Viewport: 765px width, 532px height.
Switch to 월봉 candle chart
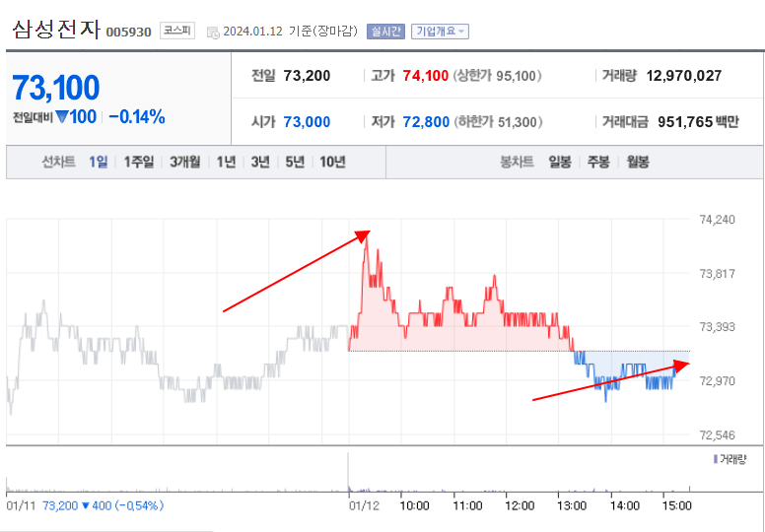pyautogui.click(x=638, y=162)
